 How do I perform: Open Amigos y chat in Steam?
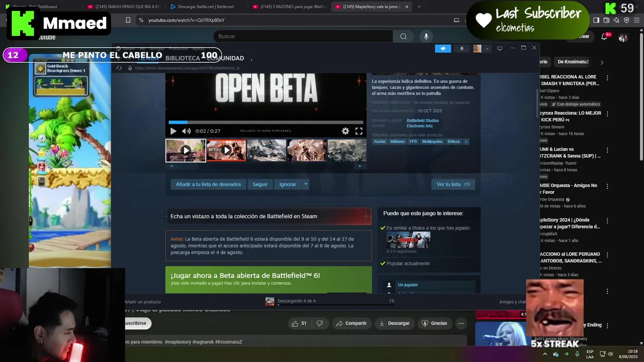point(512,302)
